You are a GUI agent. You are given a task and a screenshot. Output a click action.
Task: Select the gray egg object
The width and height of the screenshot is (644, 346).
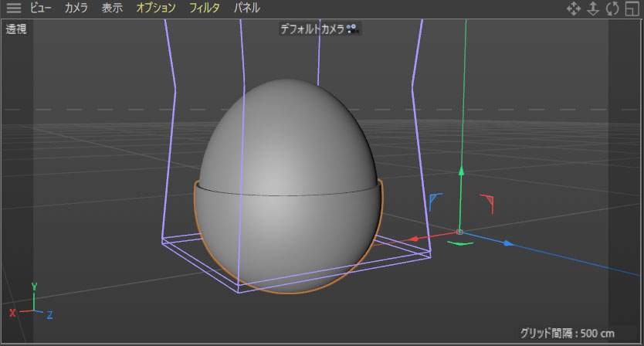coord(288,154)
